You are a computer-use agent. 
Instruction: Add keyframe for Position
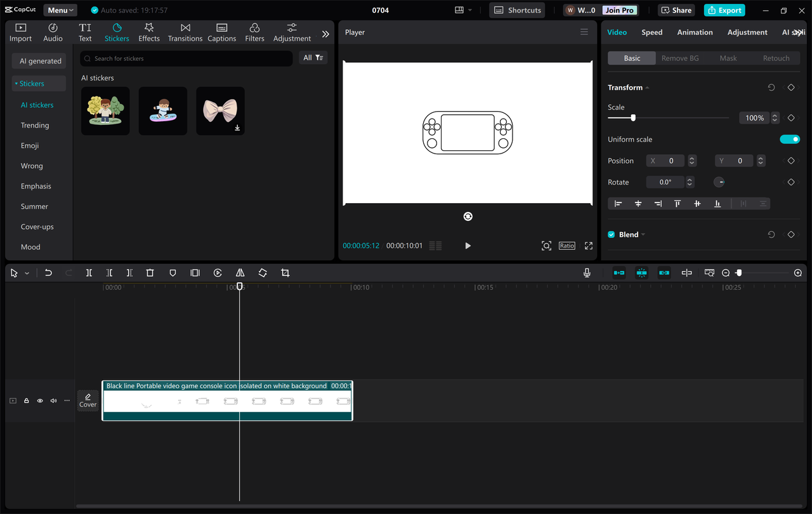tap(791, 161)
